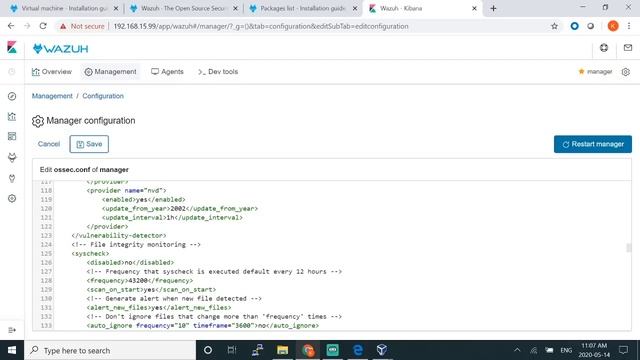Open the Kibana logo home icon
The image size is (640, 360).
pyautogui.click(x=12, y=47)
